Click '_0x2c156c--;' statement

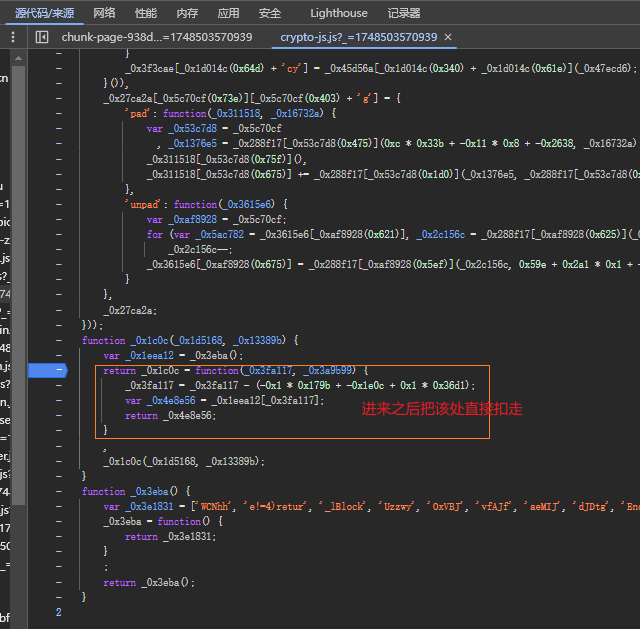[200, 249]
